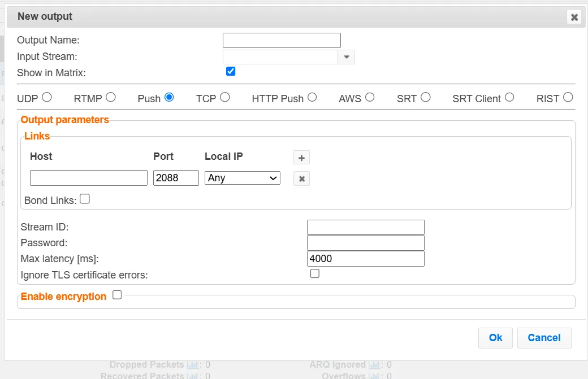Remove the link row with x icon
The image size is (588, 379).
click(x=301, y=179)
